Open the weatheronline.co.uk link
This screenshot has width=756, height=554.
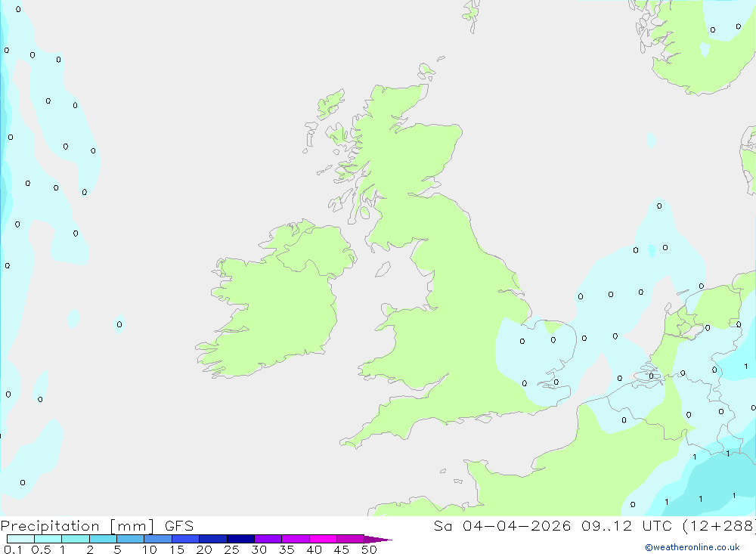[x=692, y=547]
